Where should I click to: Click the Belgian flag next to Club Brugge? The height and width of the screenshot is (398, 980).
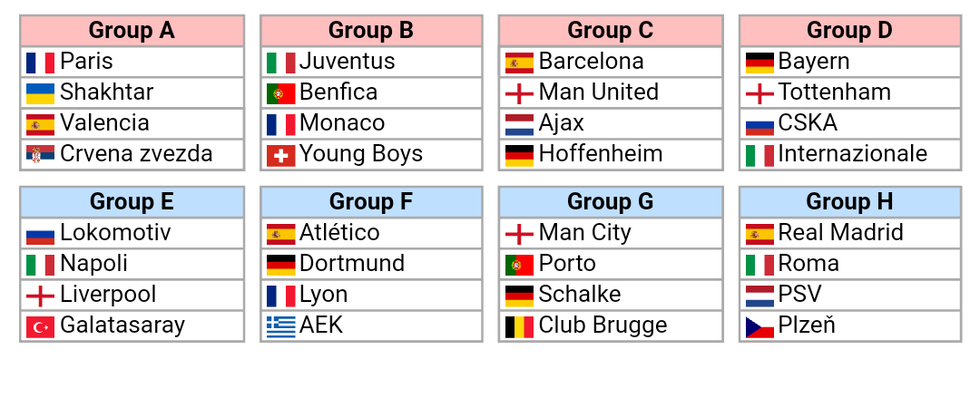(519, 326)
